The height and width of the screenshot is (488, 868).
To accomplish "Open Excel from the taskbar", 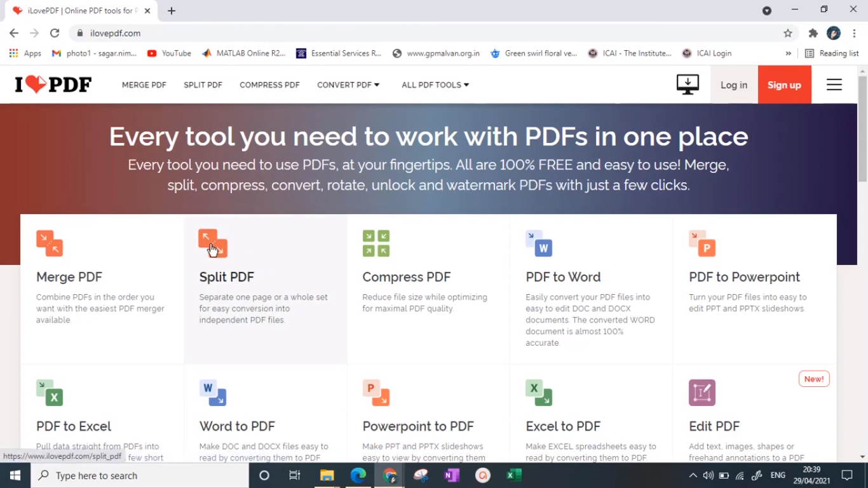I will click(x=514, y=475).
